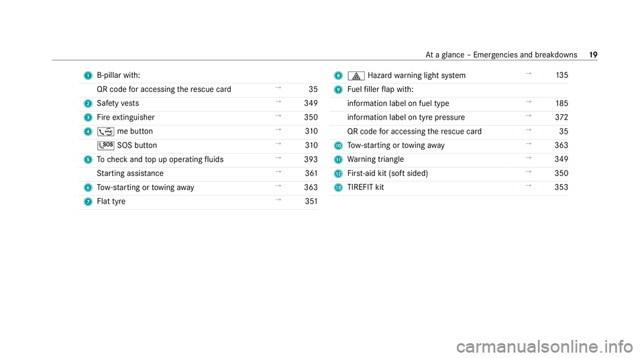Image resolution: width=644 pixels, height=358 pixels.
Task: Click 'information label on tyre pressure' text
Action: pos(406,118)
